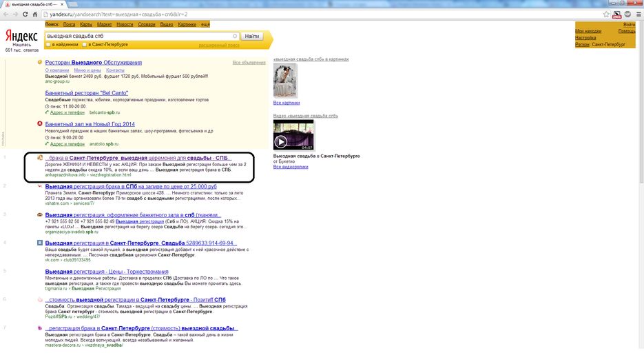Open the Словари service link

(147, 24)
